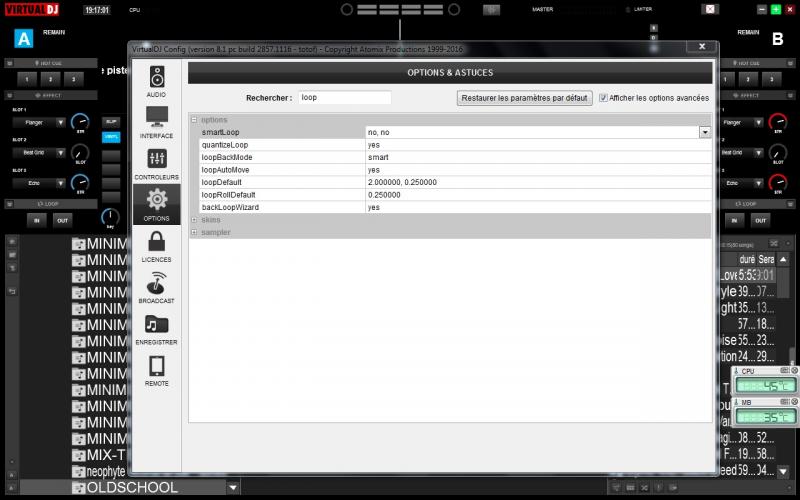Open deck A Flanger effect dropdown
Screen dimensions: 800x500
61,122
